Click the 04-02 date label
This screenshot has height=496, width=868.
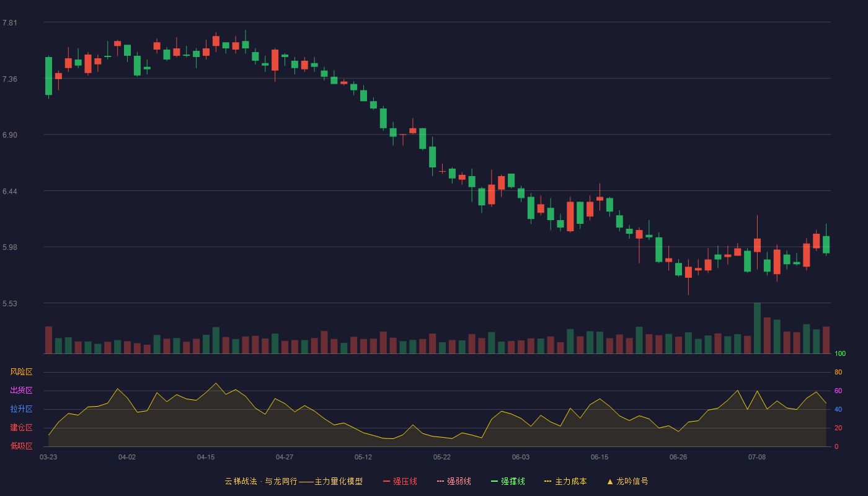[127, 457]
